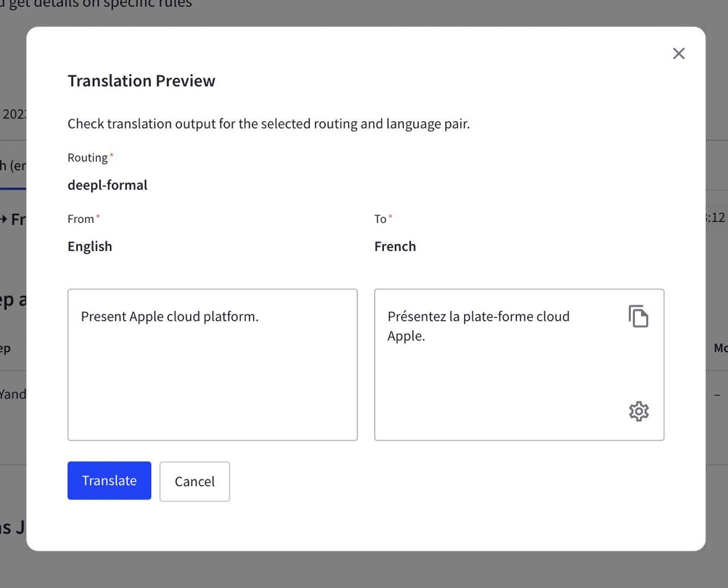Click the instruction text below the dialog title
This screenshot has width=728, height=588.
269,123
